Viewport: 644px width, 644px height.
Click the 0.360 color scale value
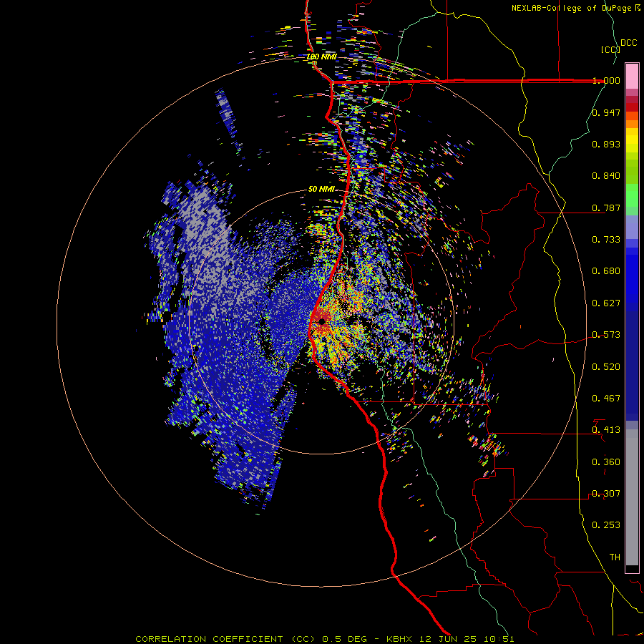(606, 462)
